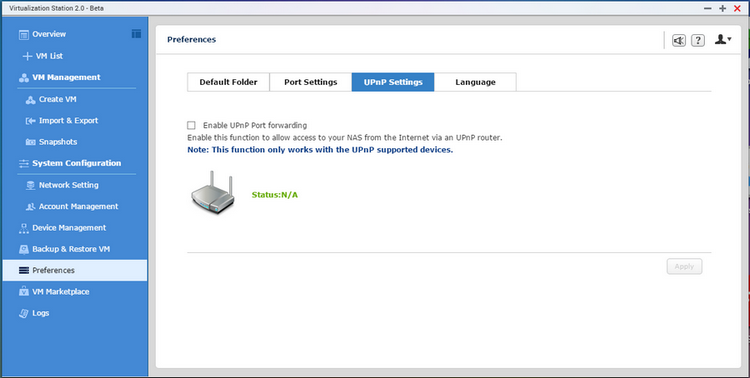Click the Backup & Restore VM icon

tap(23, 249)
